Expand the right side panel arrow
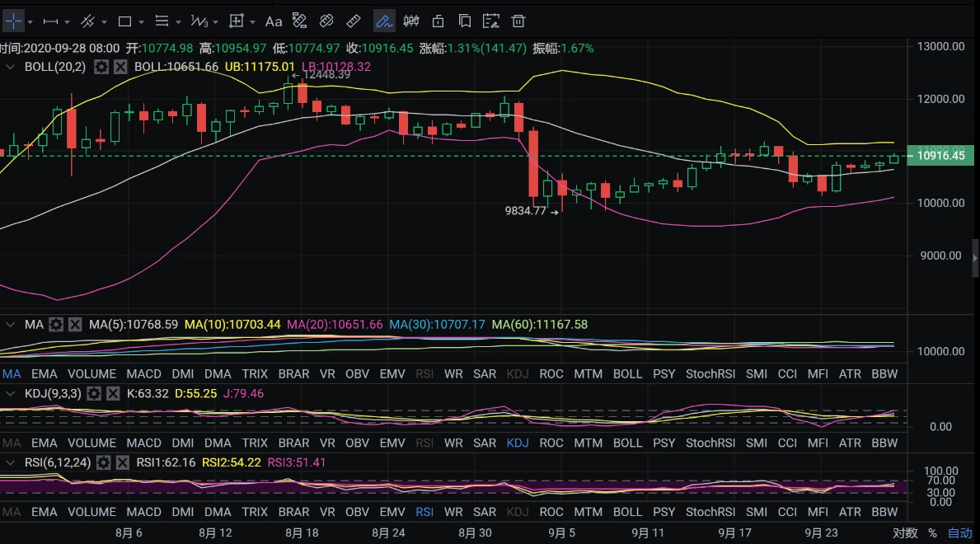Image resolution: width=980 pixels, height=544 pixels. pyautogui.click(x=976, y=258)
